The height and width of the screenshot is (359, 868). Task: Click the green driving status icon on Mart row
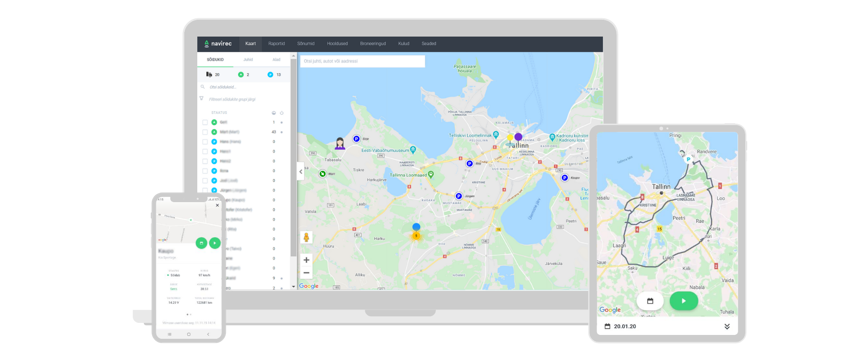point(214,132)
